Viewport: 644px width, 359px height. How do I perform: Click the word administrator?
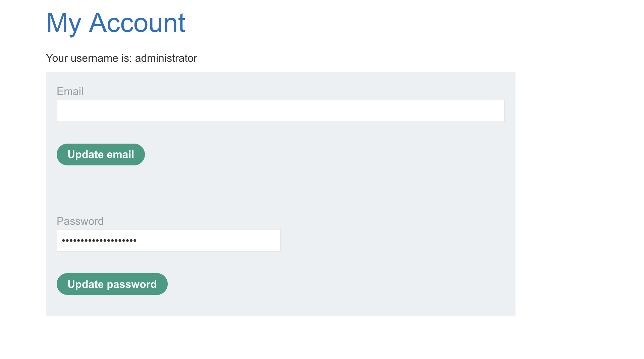166,58
